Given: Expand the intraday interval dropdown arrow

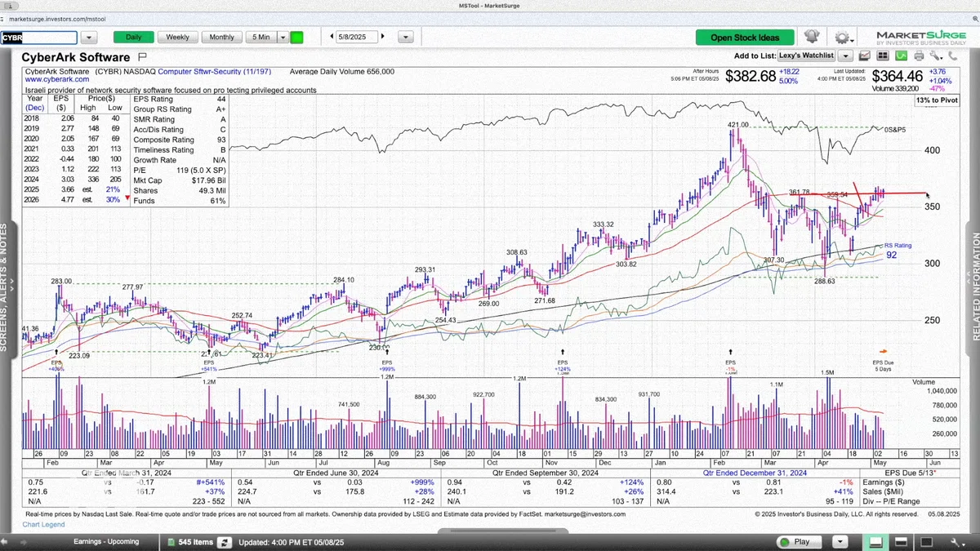Looking at the screenshot, I should coord(283,37).
